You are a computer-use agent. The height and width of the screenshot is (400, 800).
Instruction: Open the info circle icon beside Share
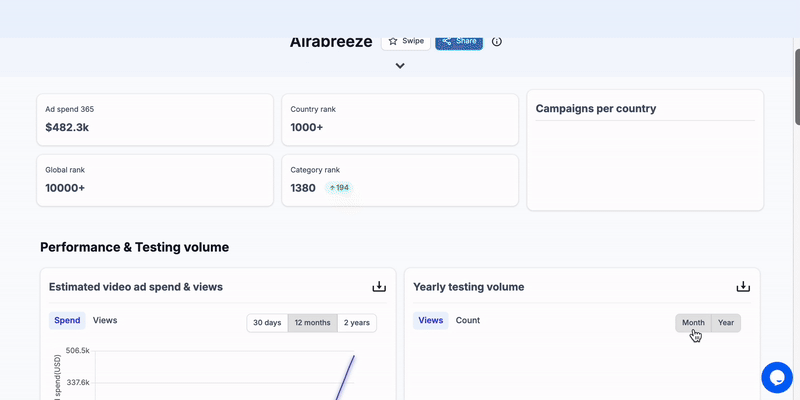[496, 41]
